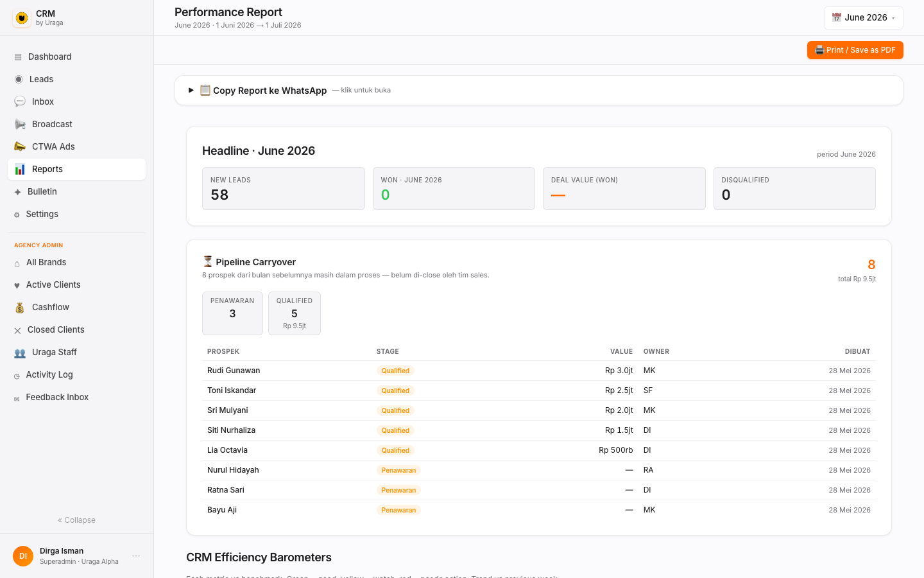Viewport: 924px width, 578px height.
Task: Click the All Brands home icon
Action: pyautogui.click(x=17, y=263)
